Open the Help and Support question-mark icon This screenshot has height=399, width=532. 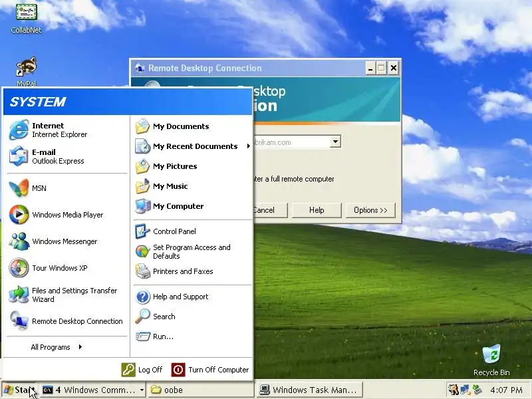tap(142, 297)
